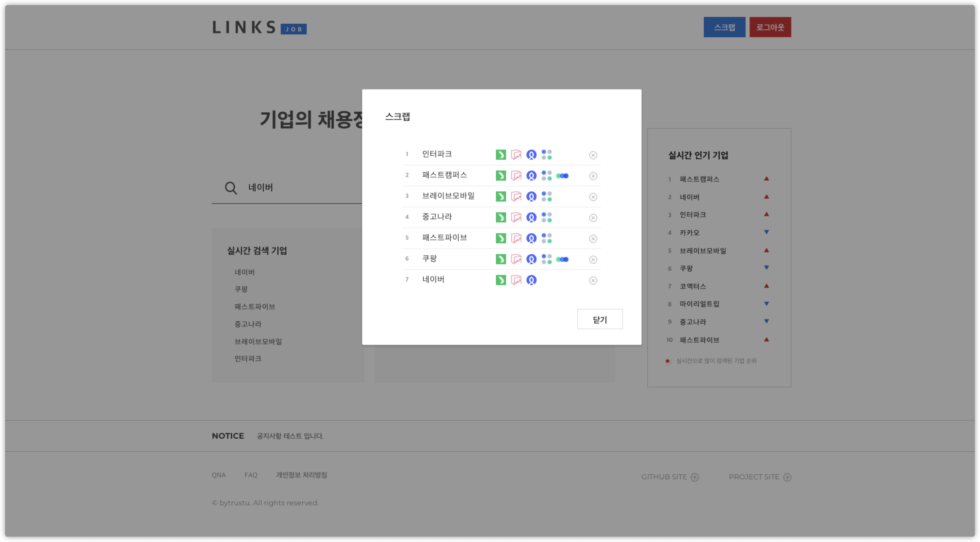Click four-dot icon in 패스트캠퍼스 row
This screenshot has width=980, height=542.
click(x=546, y=176)
